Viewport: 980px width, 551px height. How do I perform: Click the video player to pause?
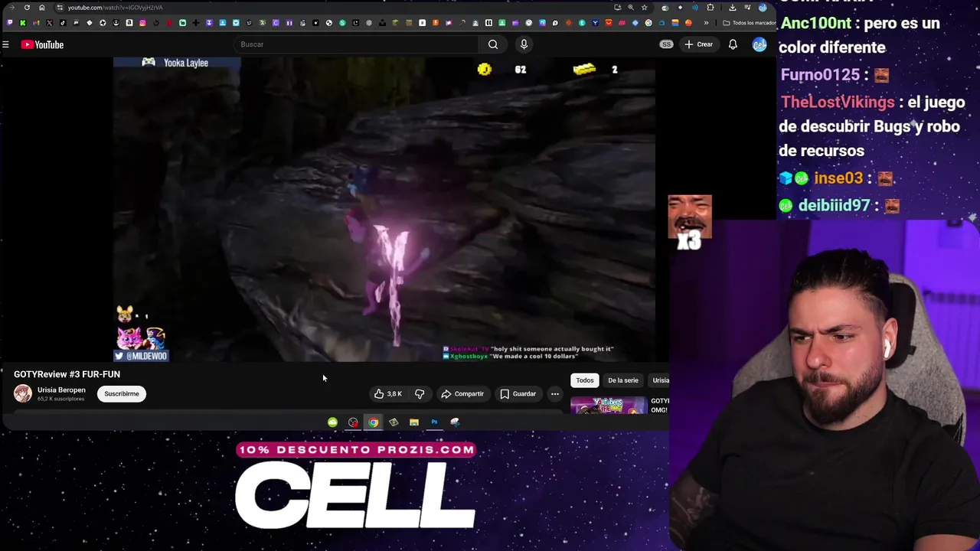[384, 209]
